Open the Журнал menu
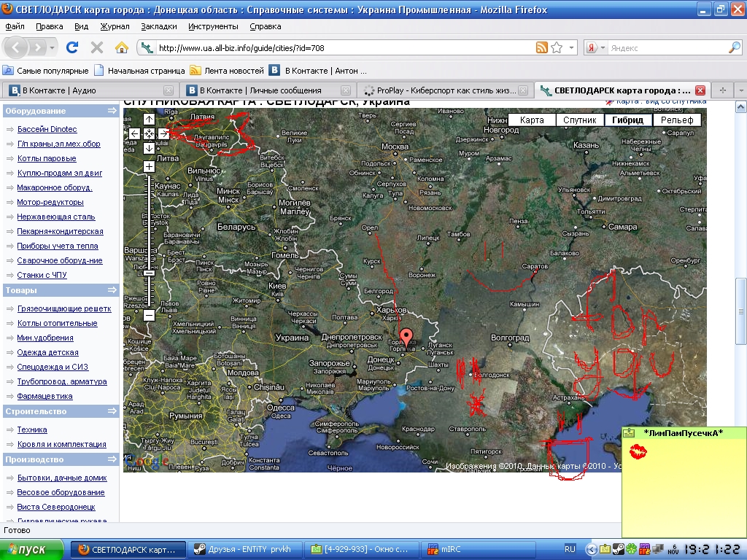This screenshot has height=560, width=747. pyautogui.click(x=115, y=26)
